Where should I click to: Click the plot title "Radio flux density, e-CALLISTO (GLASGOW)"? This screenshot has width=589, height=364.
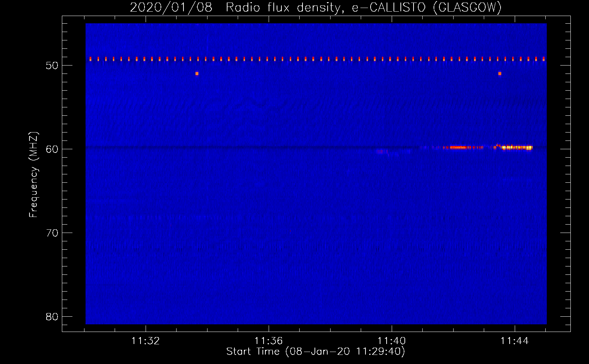tap(363, 7)
